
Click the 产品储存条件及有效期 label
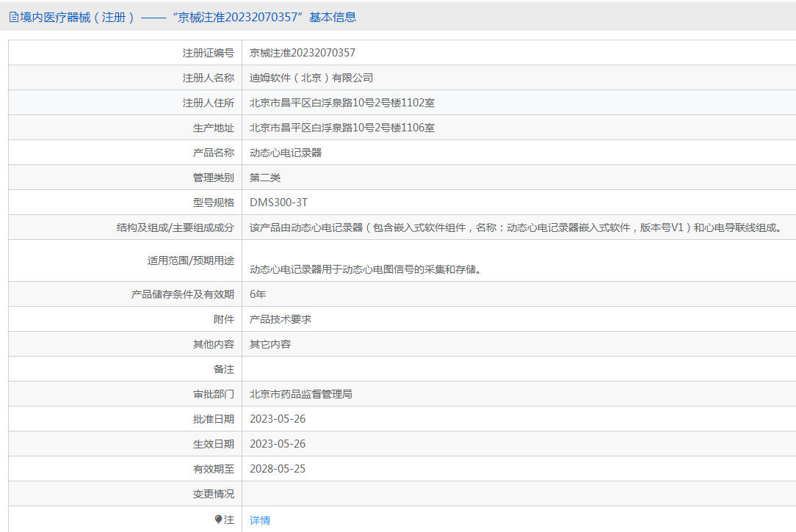[x=182, y=294]
